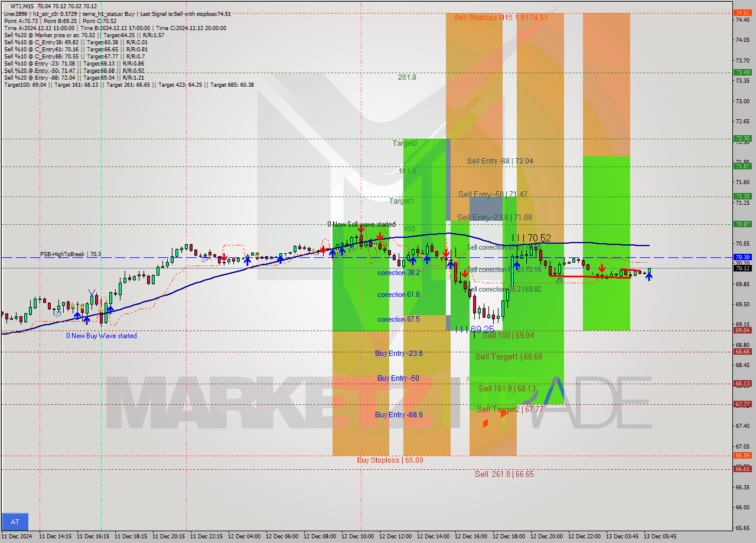The width and height of the screenshot is (756, 543).
Task: Click the correction 87.5 label
Action: click(x=399, y=319)
